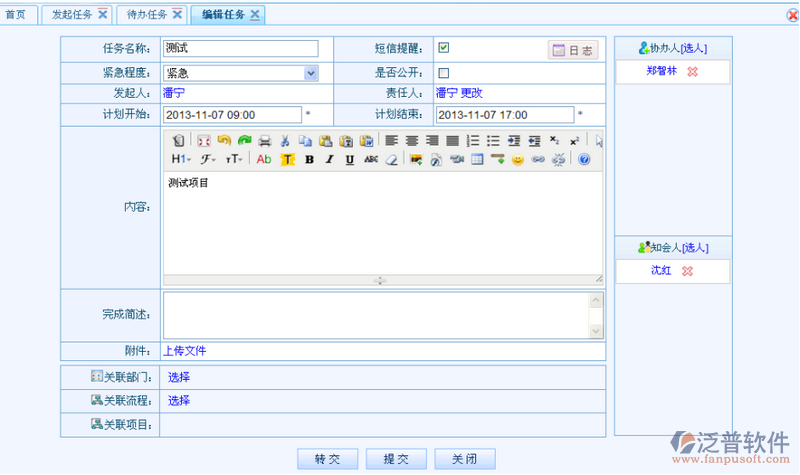This screenshot has height=475, width=800.
Task: Click the Cut scissors icon
Action: coord(285,141)
